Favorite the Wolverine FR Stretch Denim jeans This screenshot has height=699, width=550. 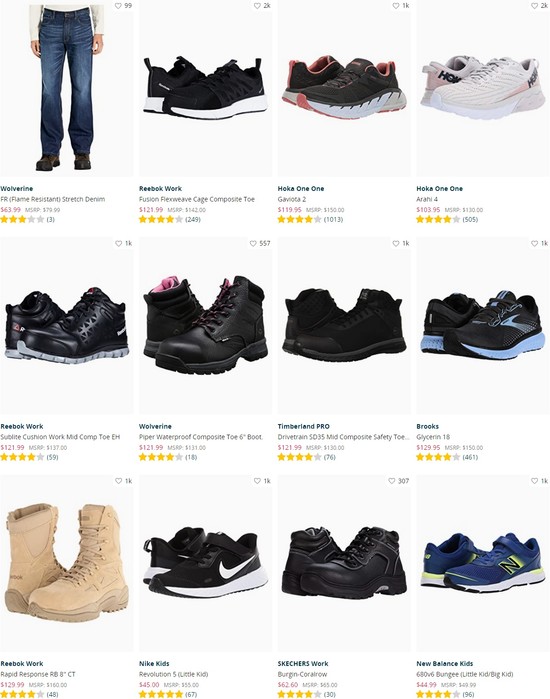coord(118,6)
